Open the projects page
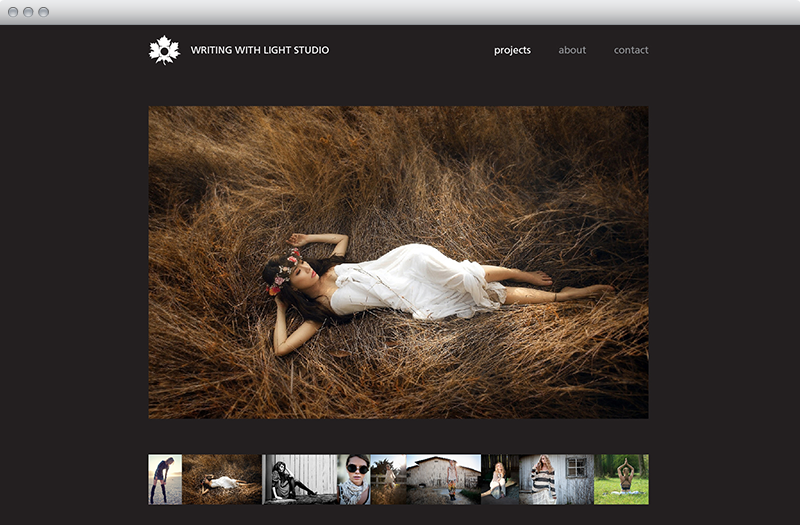800x525 pixels. click(512, 50)
